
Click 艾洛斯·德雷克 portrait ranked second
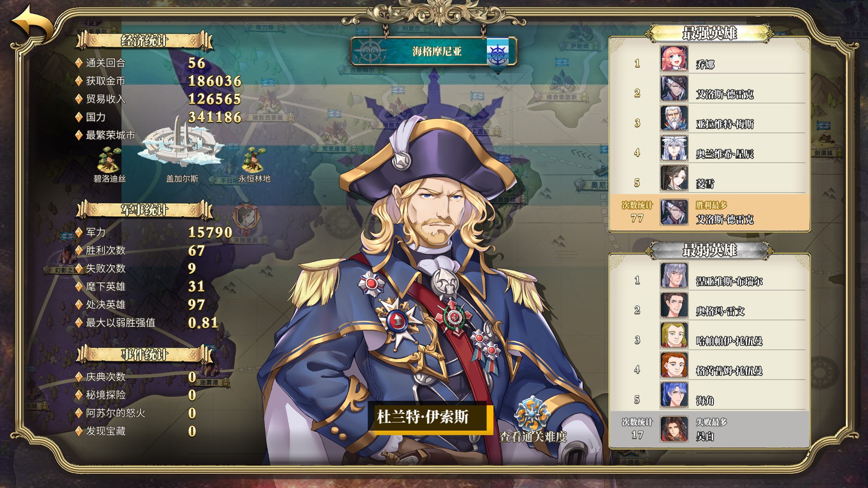tap(674, 89)
